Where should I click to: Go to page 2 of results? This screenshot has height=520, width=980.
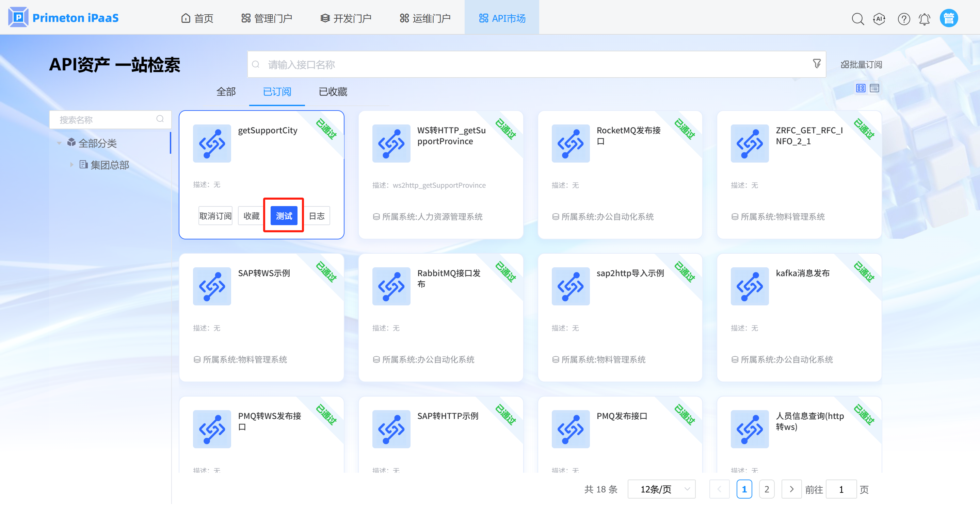(x=767, y=489)
